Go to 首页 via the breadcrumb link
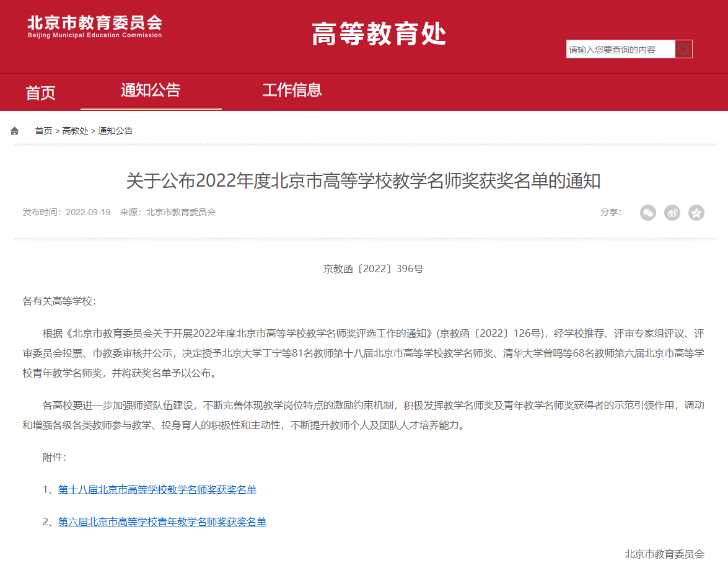This screenshot has height=568, width=728. click(43, 131)
